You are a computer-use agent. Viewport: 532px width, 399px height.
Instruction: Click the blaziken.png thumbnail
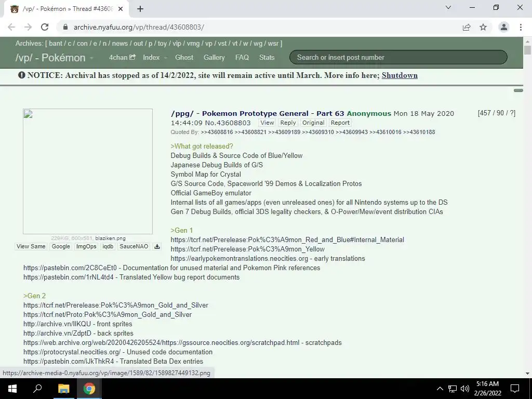pyautogui.click(x=87, y=171)
